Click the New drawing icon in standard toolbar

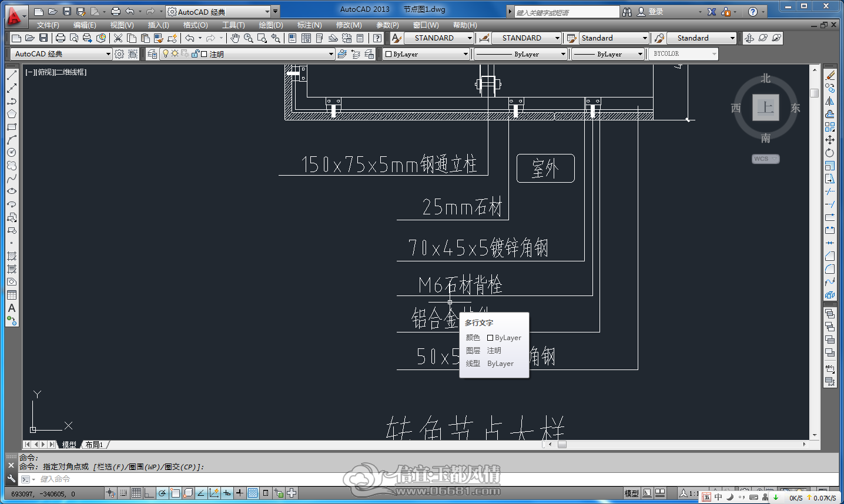[16, 38]
